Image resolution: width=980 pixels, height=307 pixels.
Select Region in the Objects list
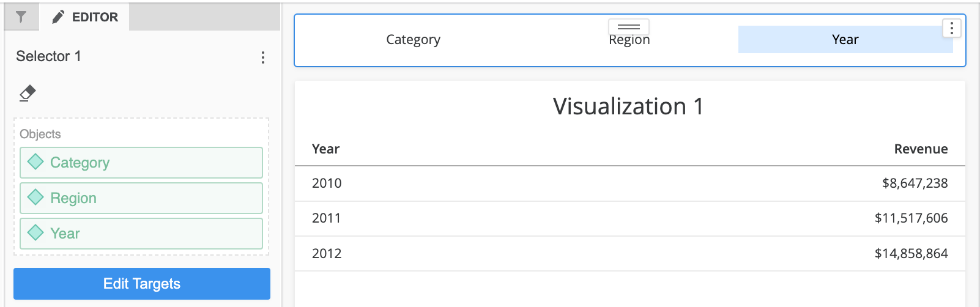pyautogui.click(x=141, y=198)
